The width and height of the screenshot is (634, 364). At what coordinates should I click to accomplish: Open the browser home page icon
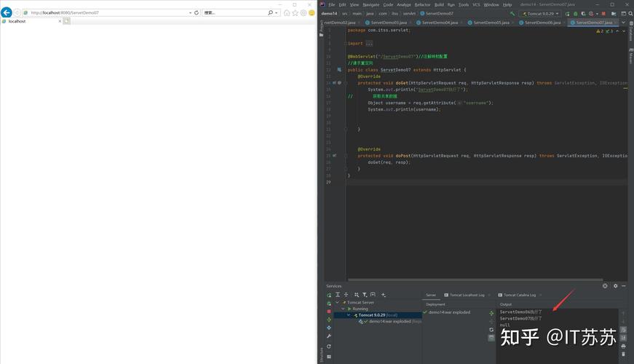287,12
